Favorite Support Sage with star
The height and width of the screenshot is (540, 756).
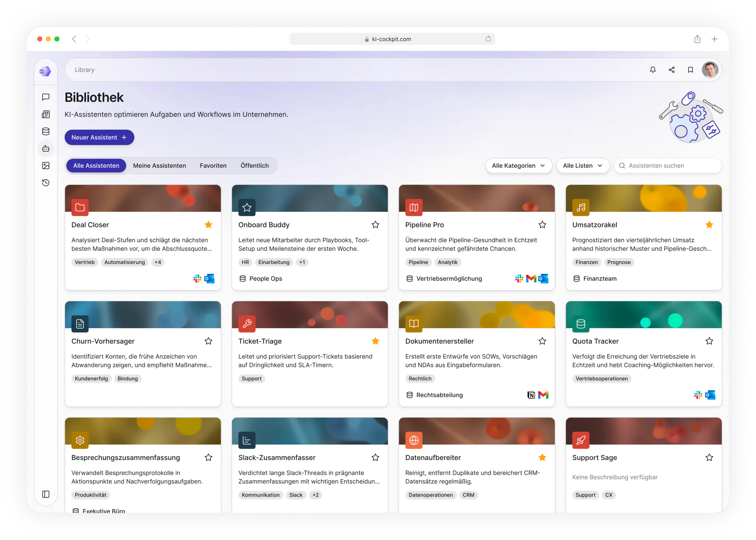[709, 458]
